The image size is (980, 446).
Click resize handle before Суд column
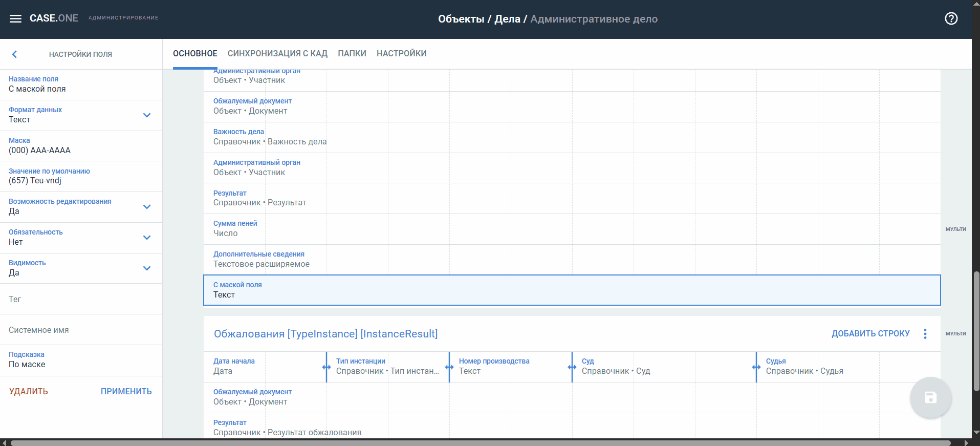(x=572, y=367)
